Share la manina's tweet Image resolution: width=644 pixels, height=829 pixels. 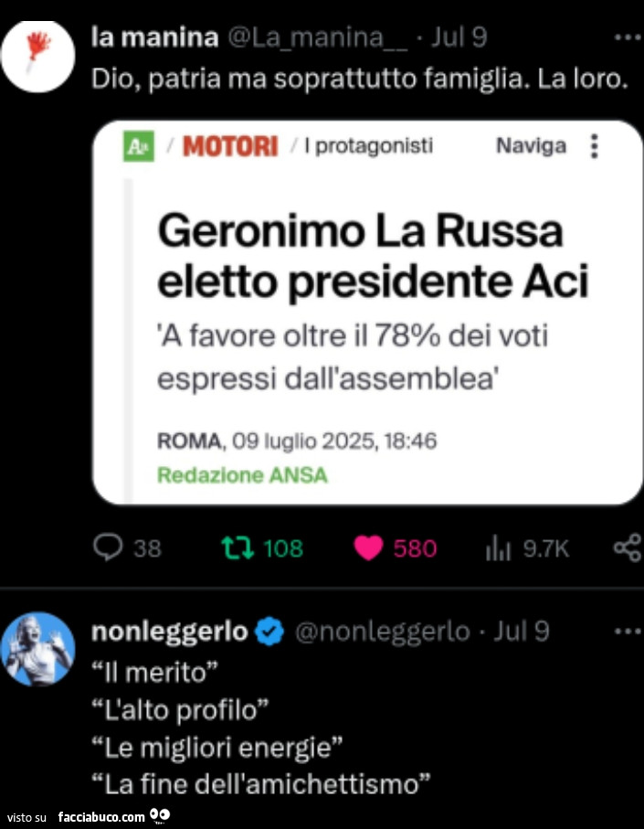pyautogui.click(x=628, y=548)
